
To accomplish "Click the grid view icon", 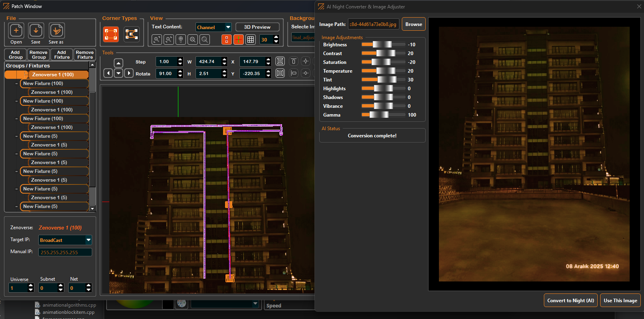I will pos(251,40).
